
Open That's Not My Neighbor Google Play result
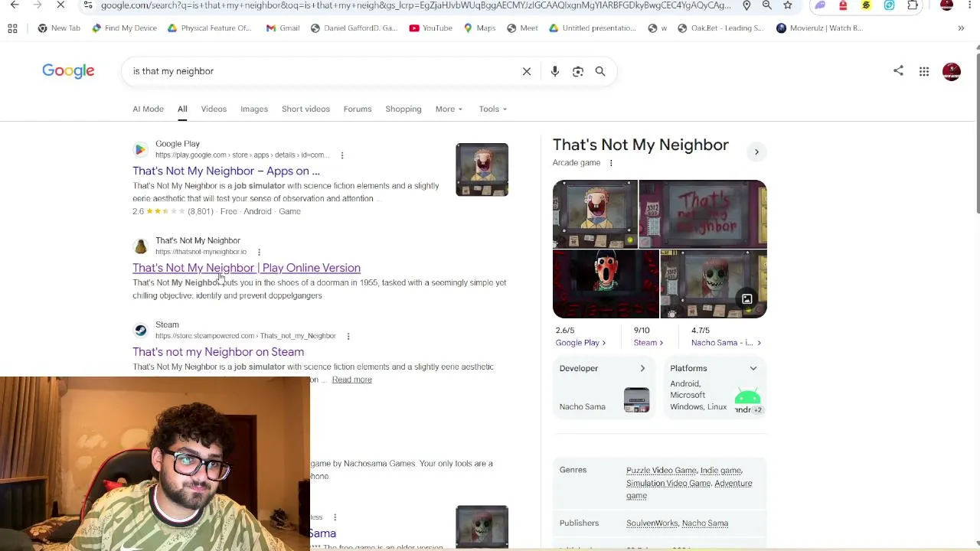coord(226,171)
